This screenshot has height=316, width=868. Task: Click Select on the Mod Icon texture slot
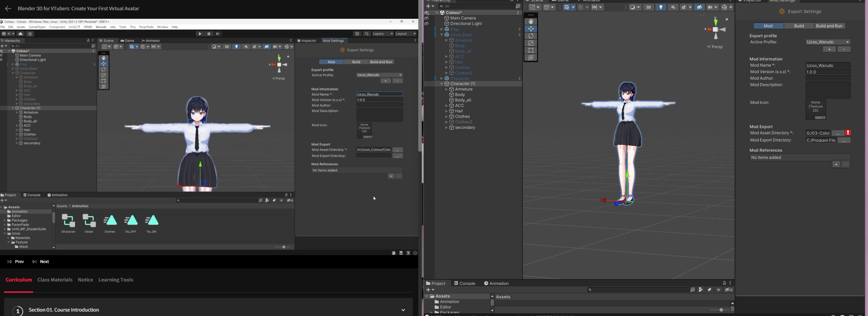coord(820,118)
